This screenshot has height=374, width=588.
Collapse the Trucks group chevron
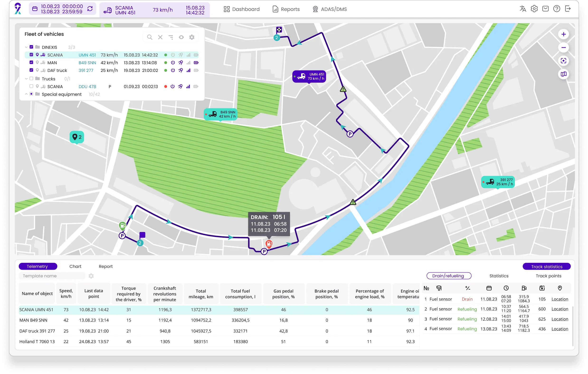26,79
